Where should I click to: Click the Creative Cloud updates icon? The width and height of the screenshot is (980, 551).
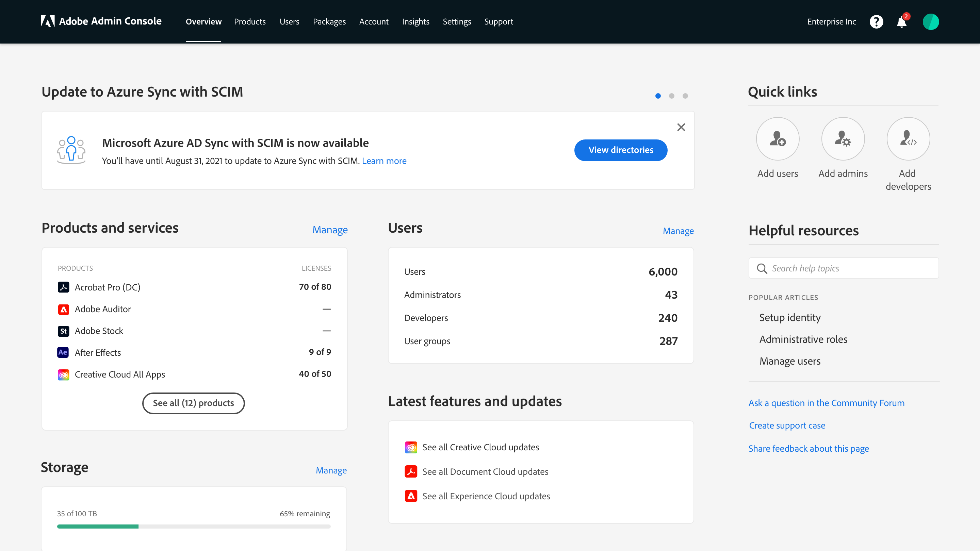coord(411,447)
